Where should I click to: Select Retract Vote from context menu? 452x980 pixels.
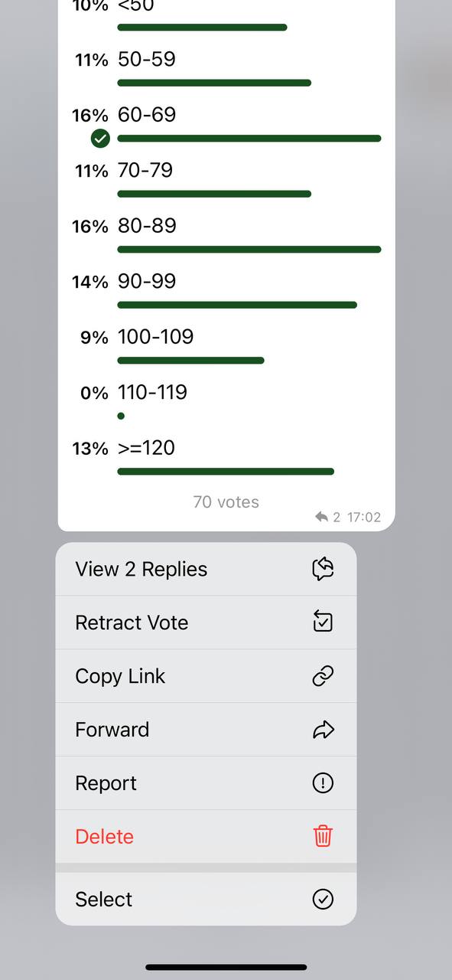(x=206, y=622)
